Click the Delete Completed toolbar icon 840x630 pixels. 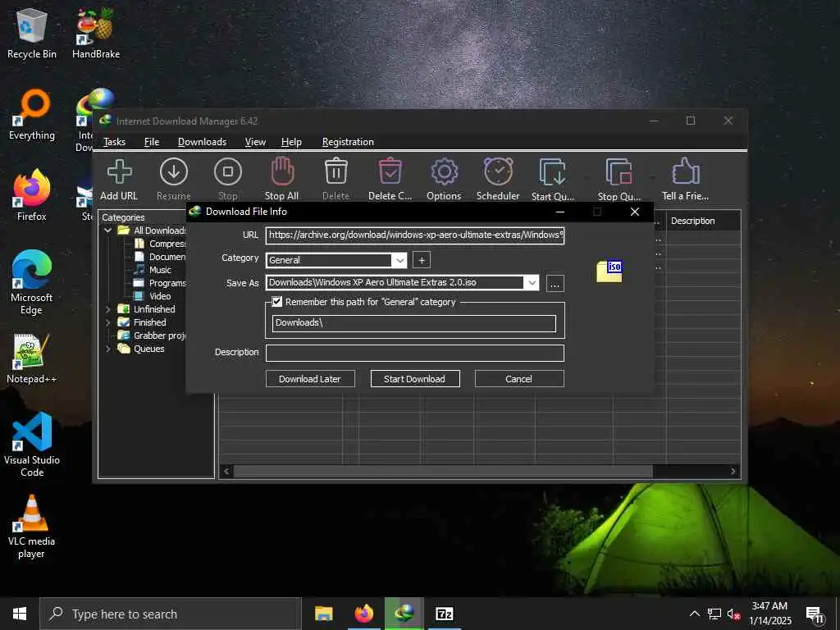(390, 172)
